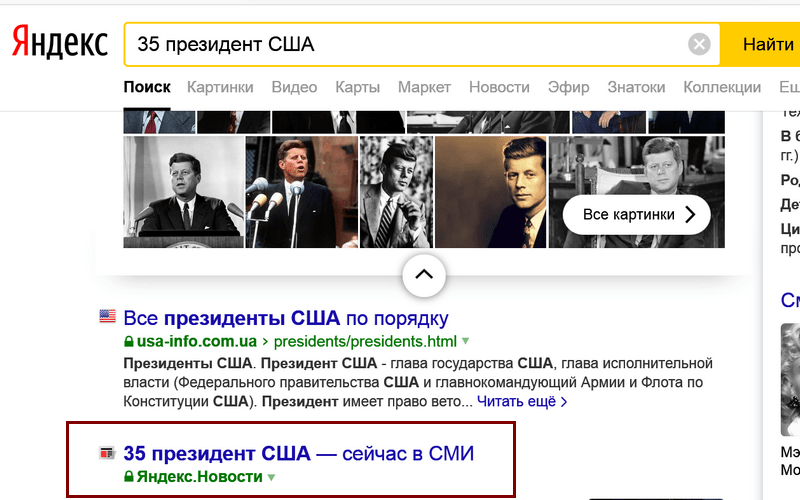800x500 pixels.
Task: Open the Все президенты США по порядку link
Action: click(286, 318)
